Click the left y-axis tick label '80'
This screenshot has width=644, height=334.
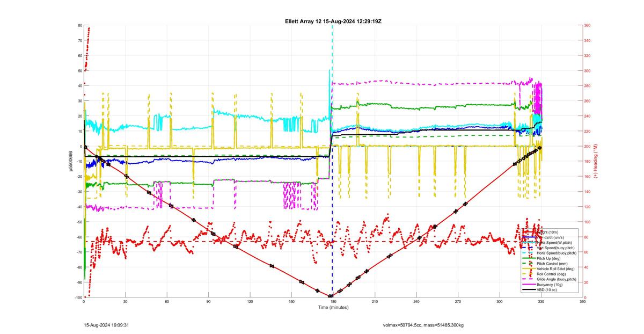(x=79, y=25)
